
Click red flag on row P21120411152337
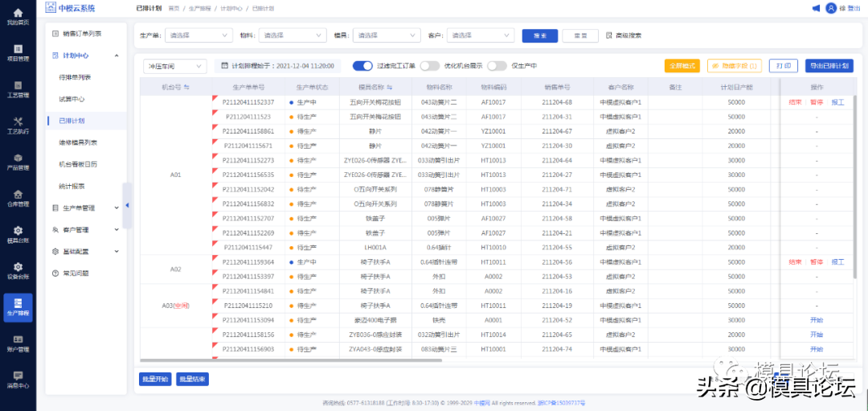coord(215,99)
